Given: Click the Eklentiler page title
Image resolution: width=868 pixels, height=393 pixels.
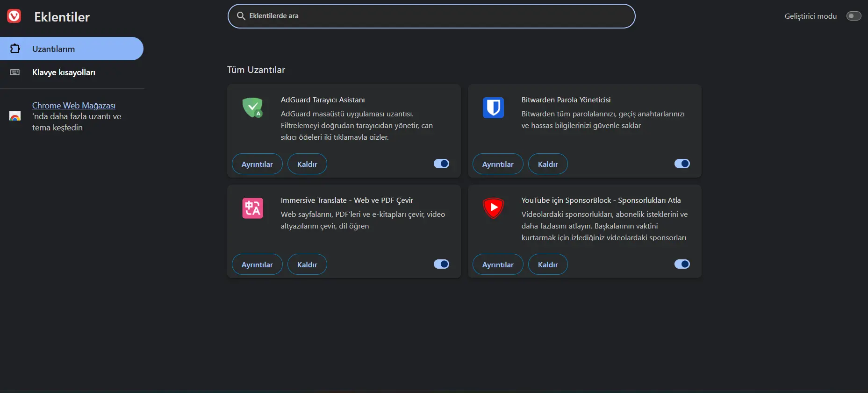Looking at the screenshot, I should (62, 17).
